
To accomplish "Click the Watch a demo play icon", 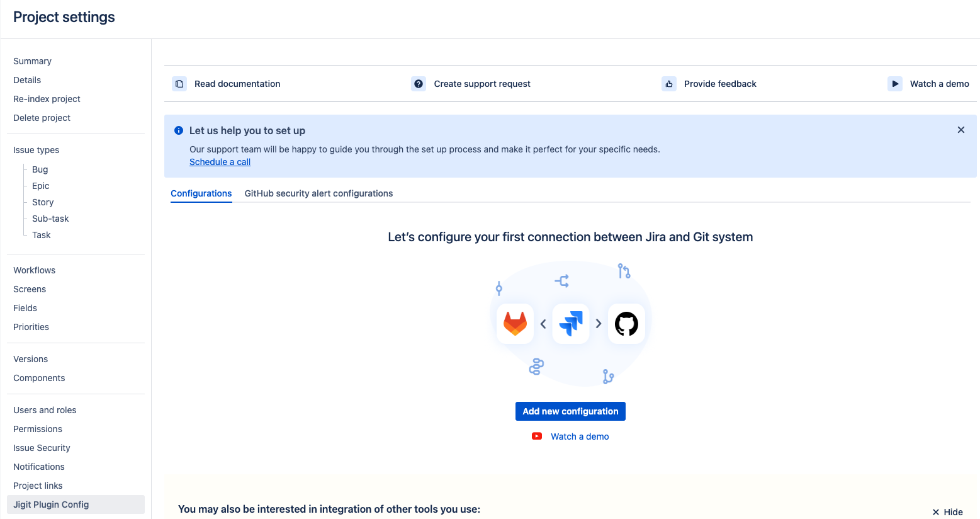I will [894, 84].
